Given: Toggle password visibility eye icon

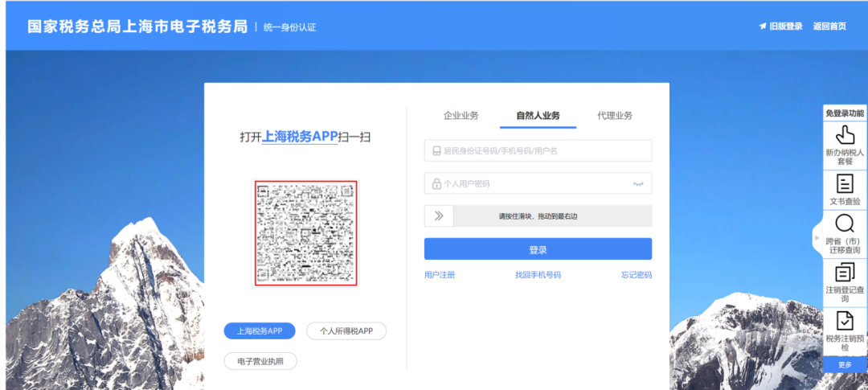Looking at the screenshot, I should click(638, 184).
